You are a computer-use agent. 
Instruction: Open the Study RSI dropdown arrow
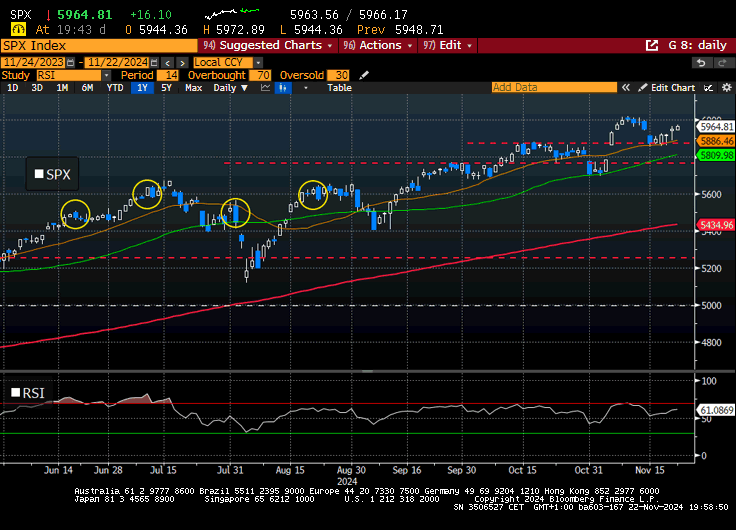coord(107,75)
